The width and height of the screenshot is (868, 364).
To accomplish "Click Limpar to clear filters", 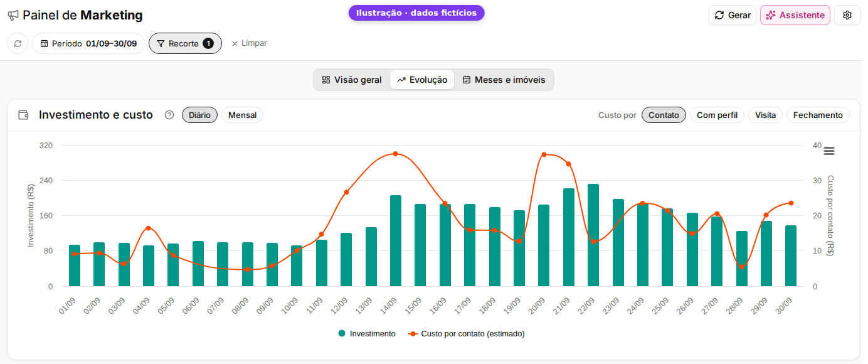I will click(x=249, y=43).
